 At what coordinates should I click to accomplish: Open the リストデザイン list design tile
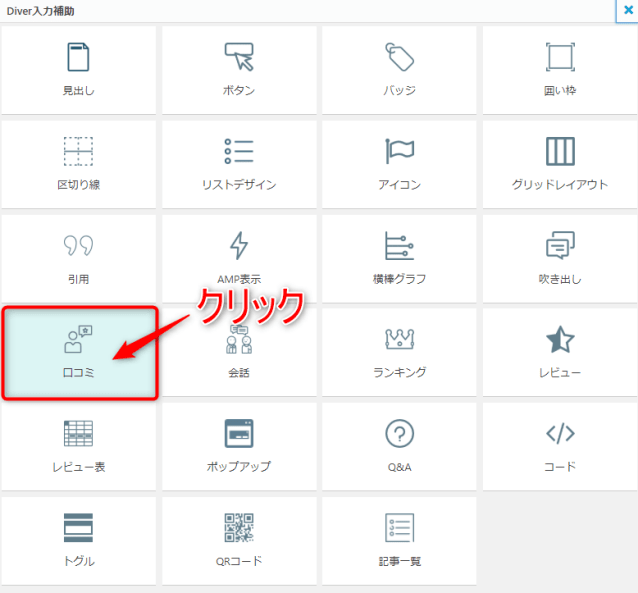pos(239,164)
